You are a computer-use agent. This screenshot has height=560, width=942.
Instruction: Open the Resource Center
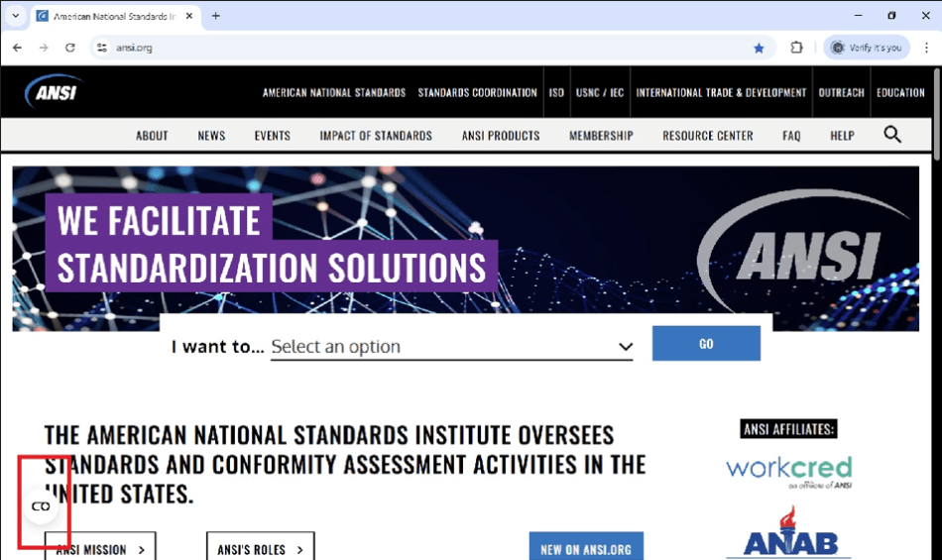coord(708,136)
